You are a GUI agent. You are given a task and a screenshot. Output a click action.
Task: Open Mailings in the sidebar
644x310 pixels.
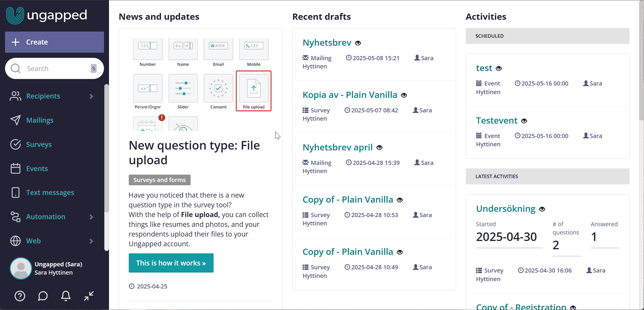coord(40,120)
